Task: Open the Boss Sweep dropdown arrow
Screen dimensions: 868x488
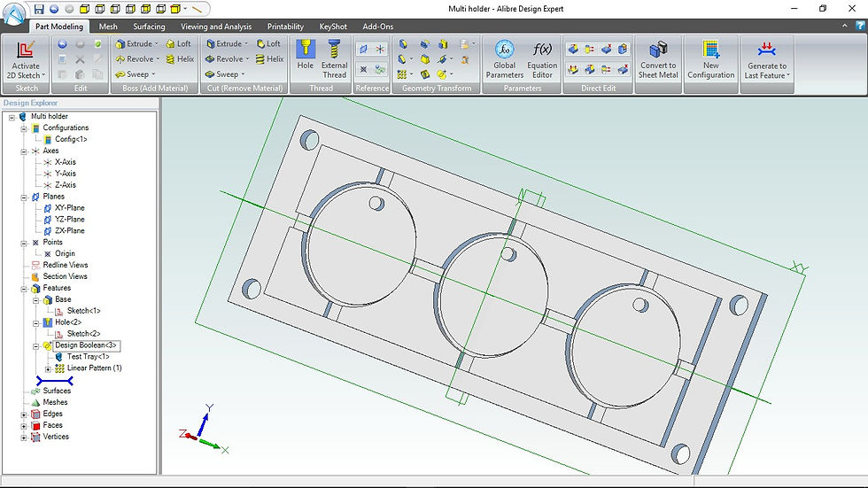Action: click(x=153, y=74)
